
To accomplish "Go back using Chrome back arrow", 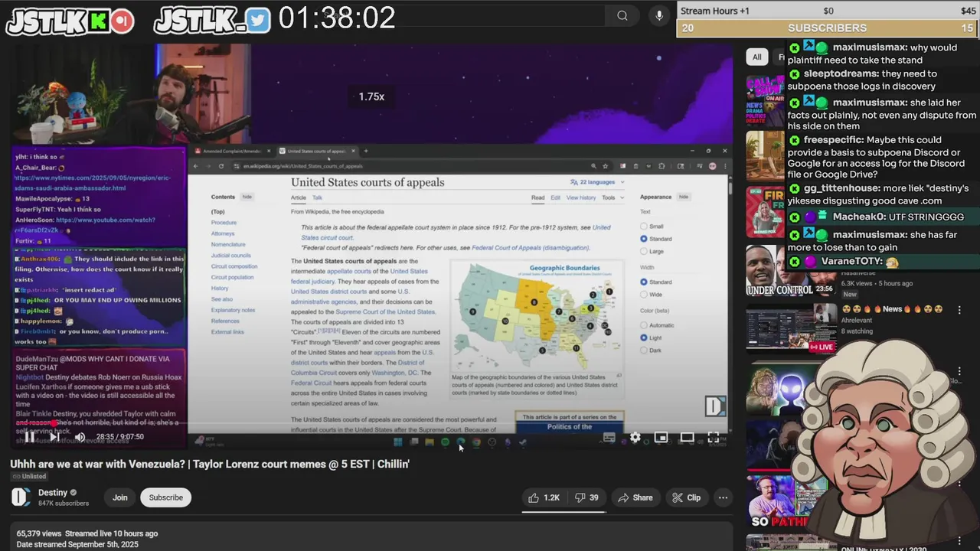I will pyautogui.click(x=196, y=166).
